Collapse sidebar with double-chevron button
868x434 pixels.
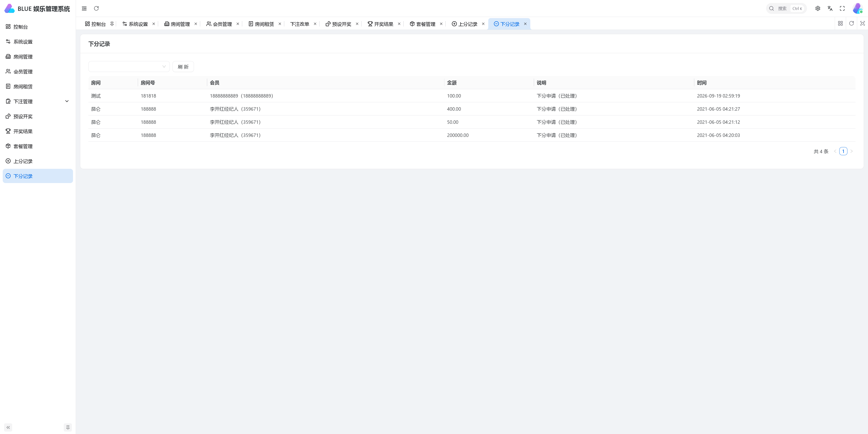(8, 427)
